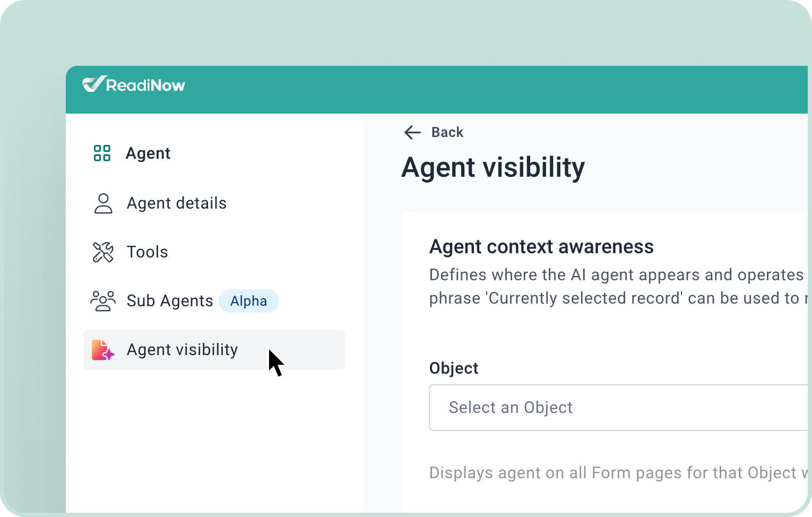Click the Agent grid icon
Viewport: 812px width, 517px height.
click(x=102, y=153)
